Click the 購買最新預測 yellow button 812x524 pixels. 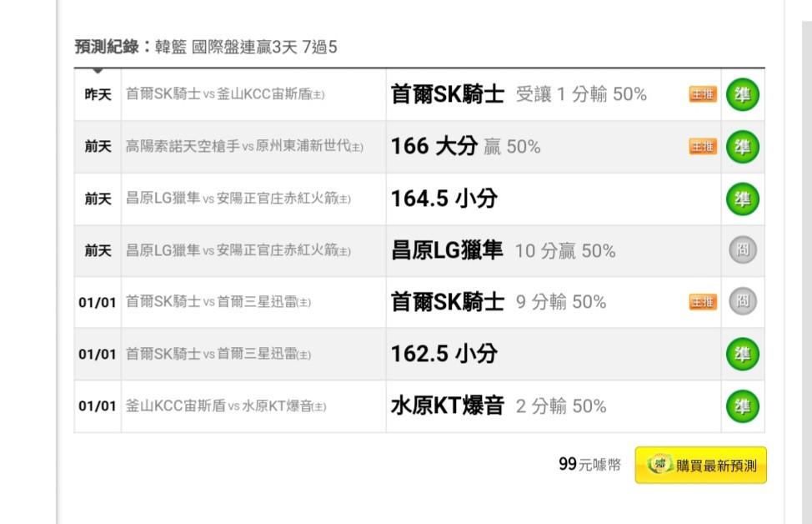(700, 465)
